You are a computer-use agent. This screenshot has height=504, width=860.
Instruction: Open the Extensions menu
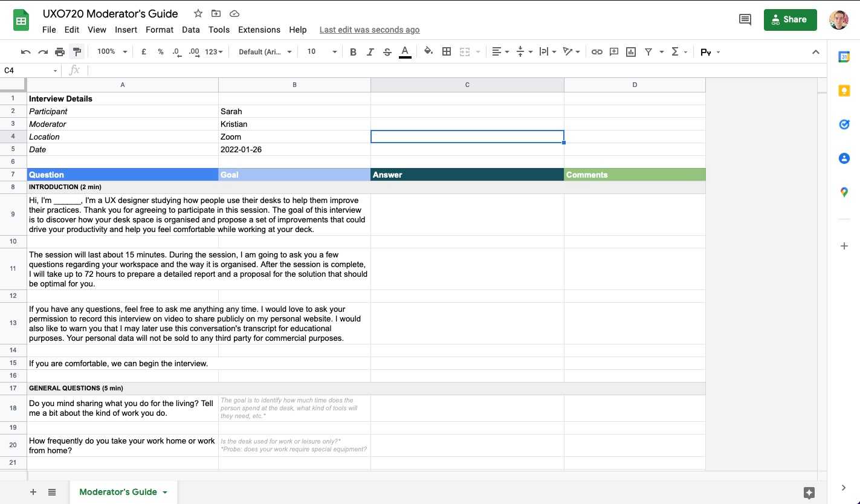[x=259, y=30]
